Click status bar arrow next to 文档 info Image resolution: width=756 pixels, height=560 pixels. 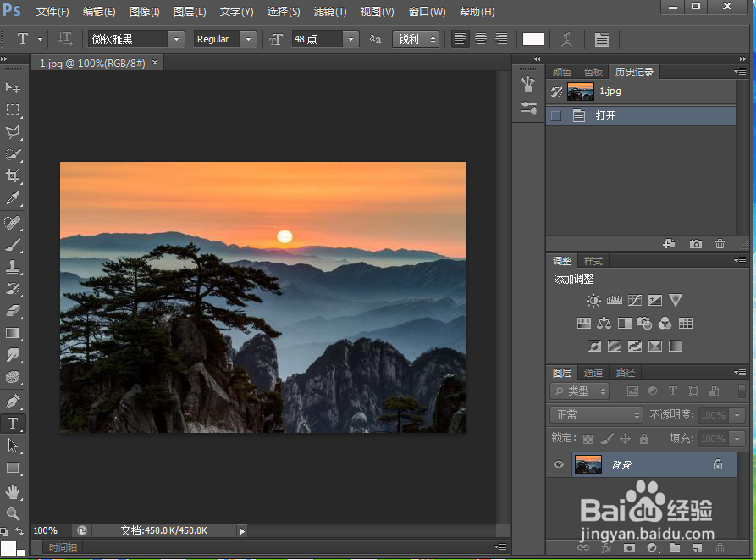[x=241, y=531]
